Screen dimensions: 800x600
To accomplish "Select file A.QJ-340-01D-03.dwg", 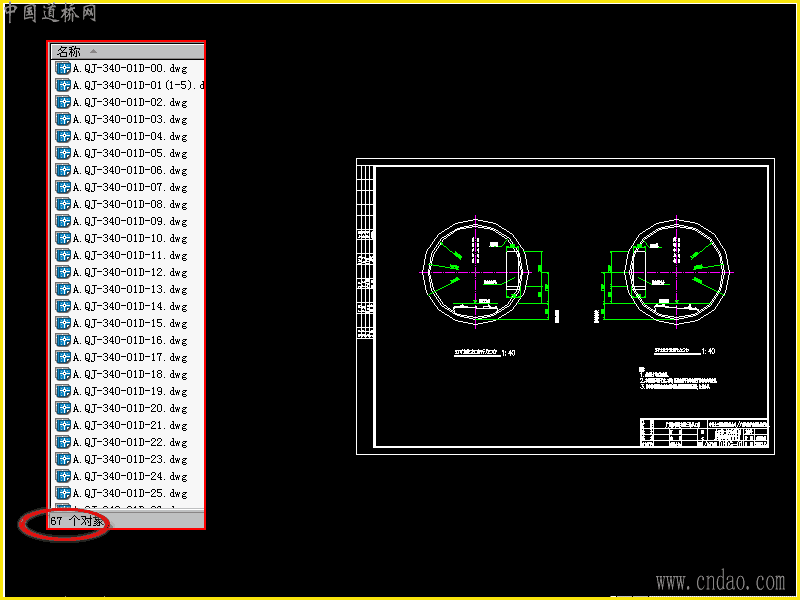I will pyautogui.click(x=130, y=119).
